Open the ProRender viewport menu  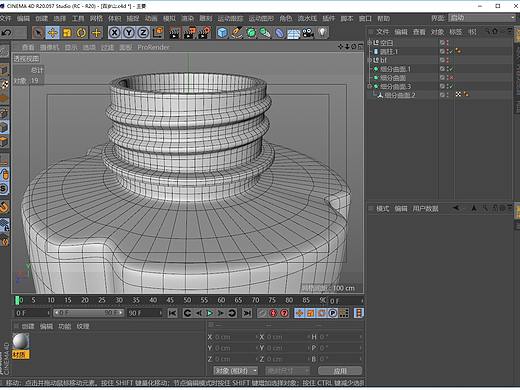click(x=153, y=47)
